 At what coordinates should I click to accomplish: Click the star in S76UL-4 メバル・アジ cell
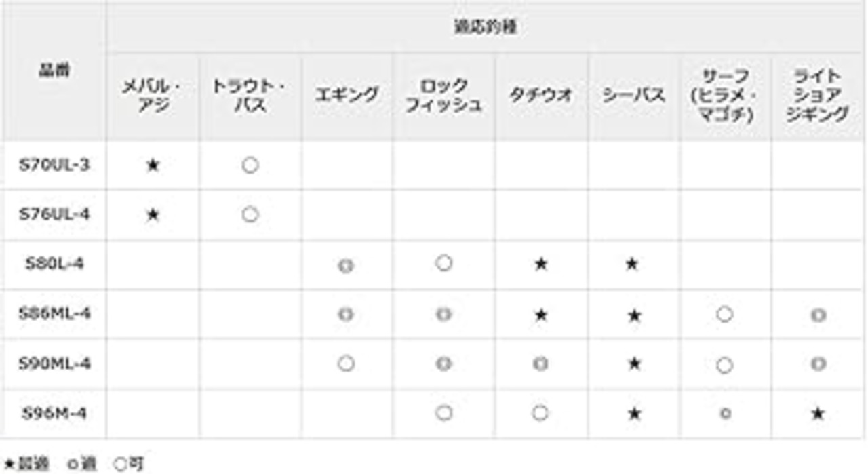click(x=153, y=215)
